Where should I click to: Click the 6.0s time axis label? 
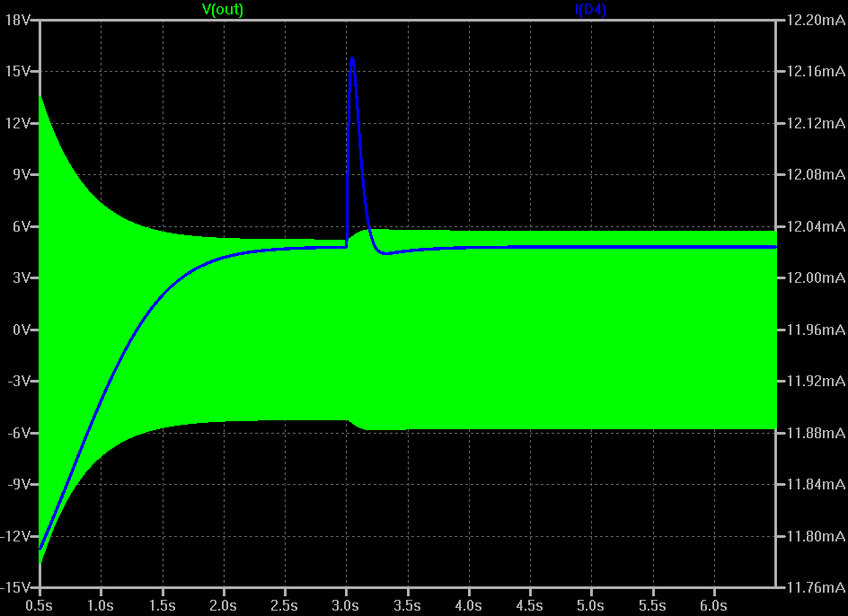coord(714,605)
